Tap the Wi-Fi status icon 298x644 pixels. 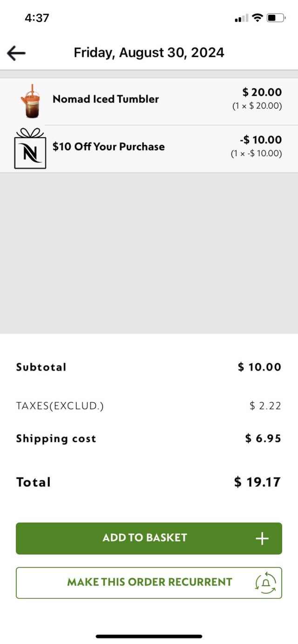point(257,18)
